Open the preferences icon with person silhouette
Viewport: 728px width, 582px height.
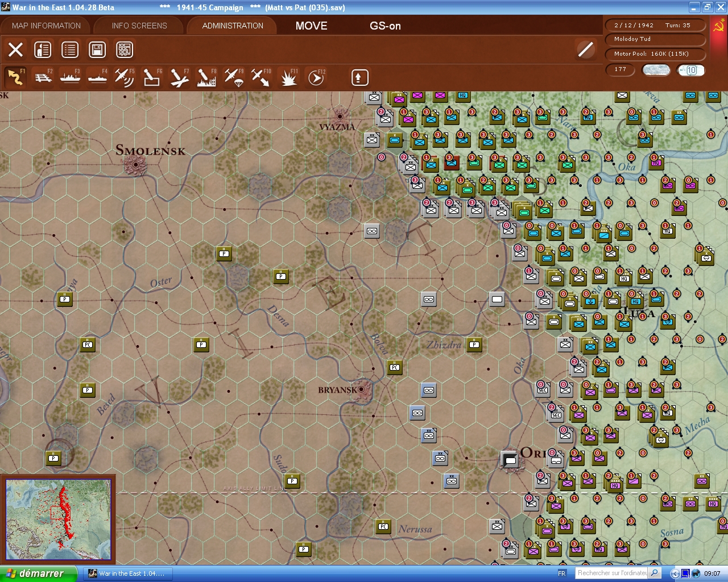[x=43, y=49]
